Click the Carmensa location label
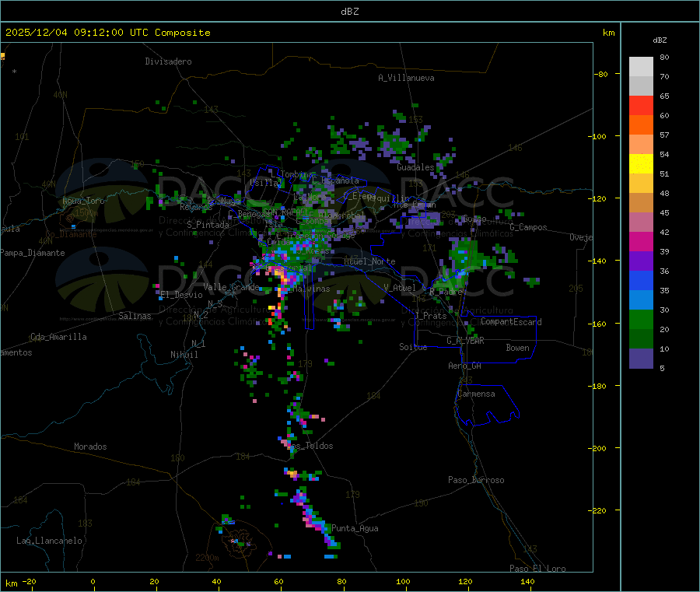 click(476, 394)
